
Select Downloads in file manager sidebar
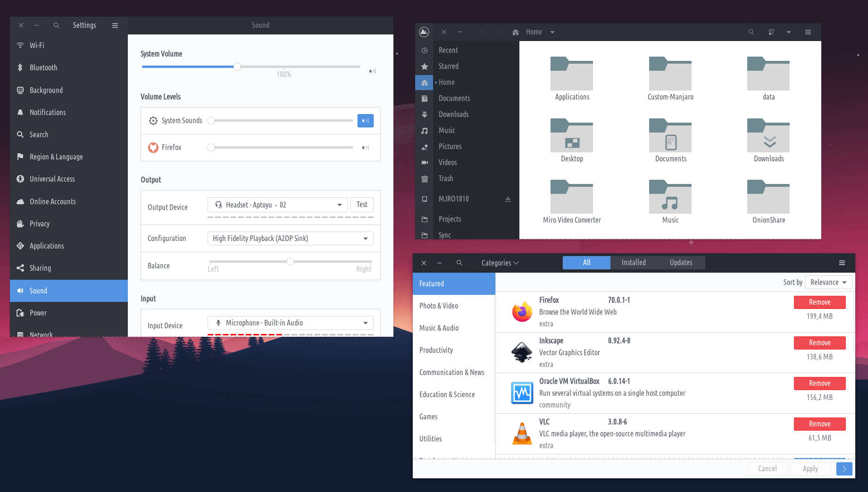click(x=453, y=115)
